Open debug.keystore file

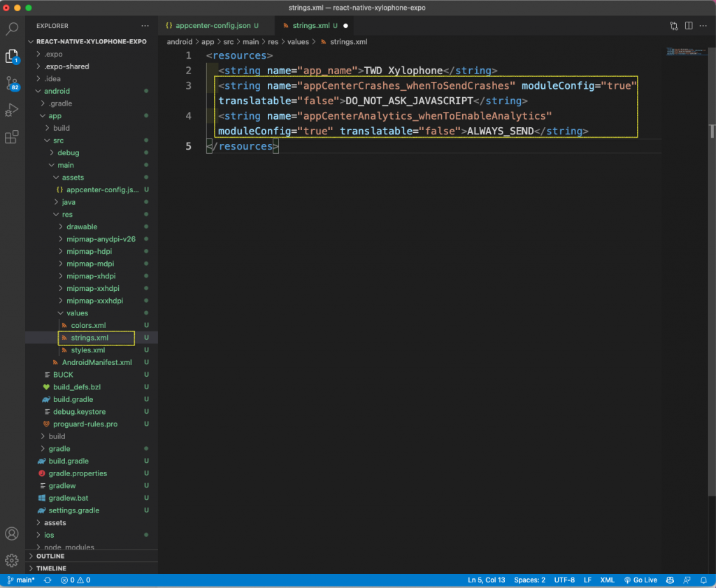coord(92,411)
